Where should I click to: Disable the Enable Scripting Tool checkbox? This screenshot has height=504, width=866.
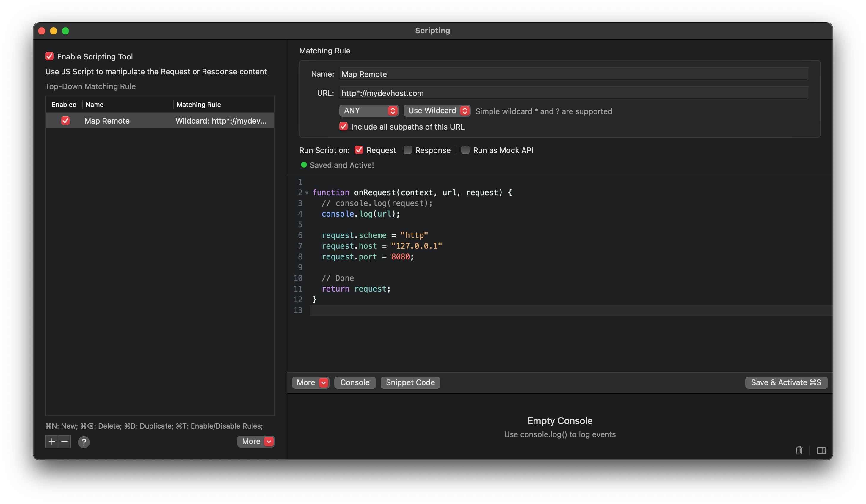coord(49,56)
